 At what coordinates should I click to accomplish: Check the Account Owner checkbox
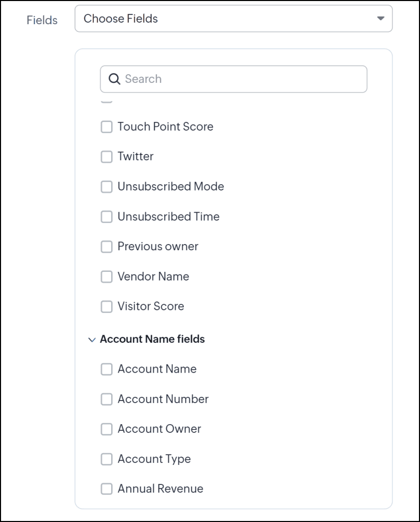point(107,429)
